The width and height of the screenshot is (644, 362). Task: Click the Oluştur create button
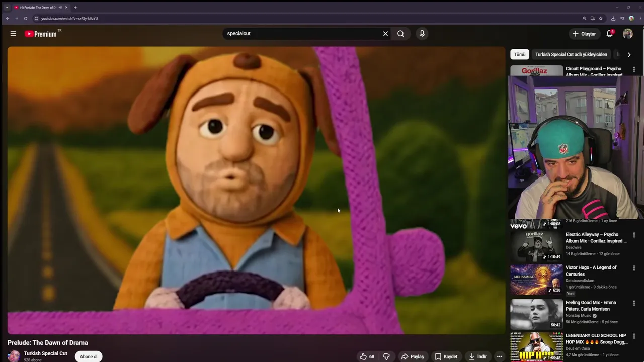pyautogui.click(x=584, y=34)
